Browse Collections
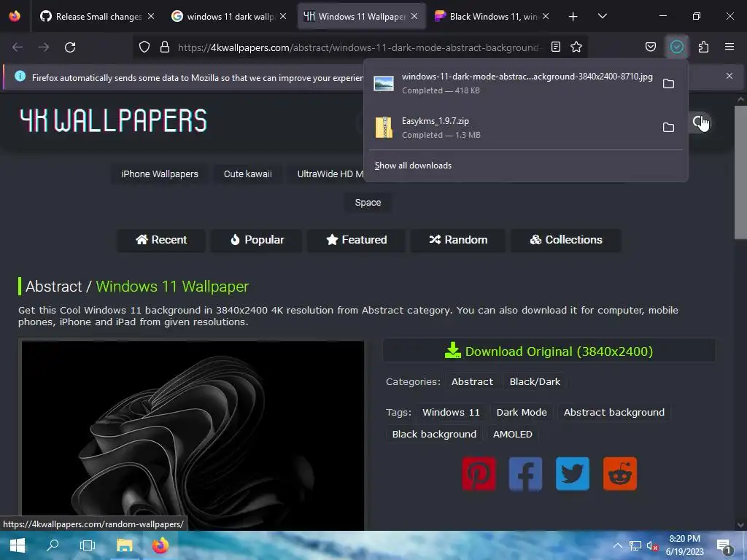This screenshot has width=747, height=560. 566,239
